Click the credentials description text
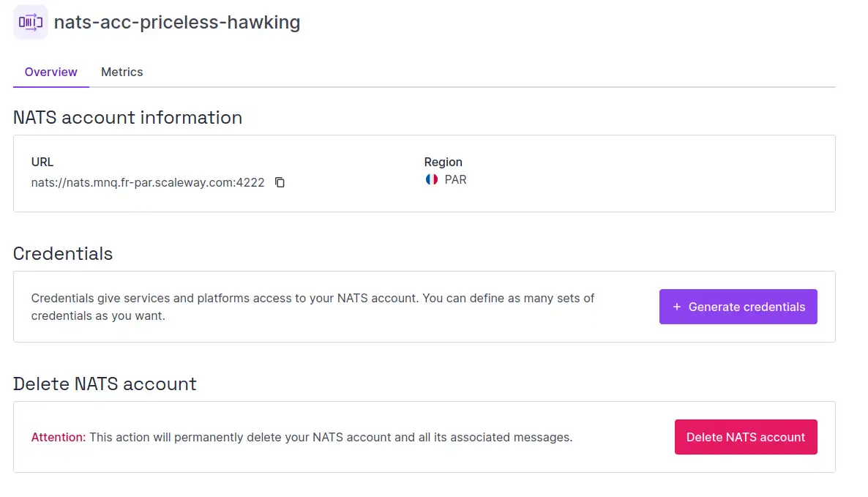 pyautogui.click(x=312, y=307)
